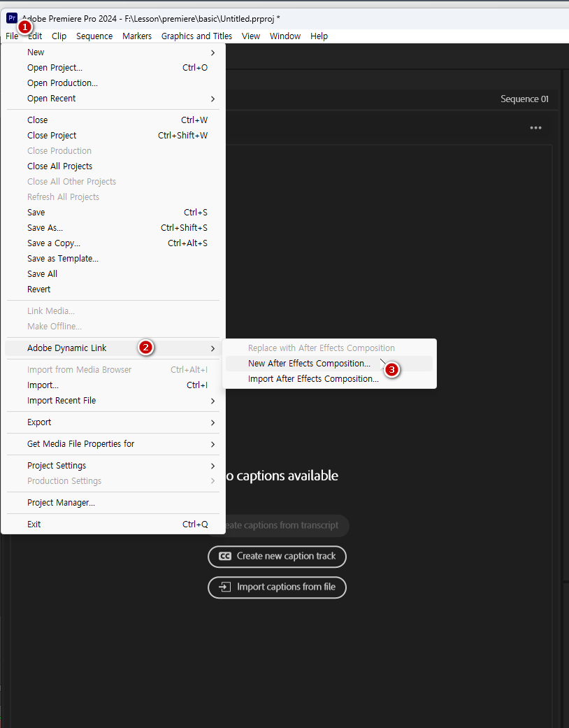Click Get Media File Properties for
The image size is (569, 728).
[80, 444]
